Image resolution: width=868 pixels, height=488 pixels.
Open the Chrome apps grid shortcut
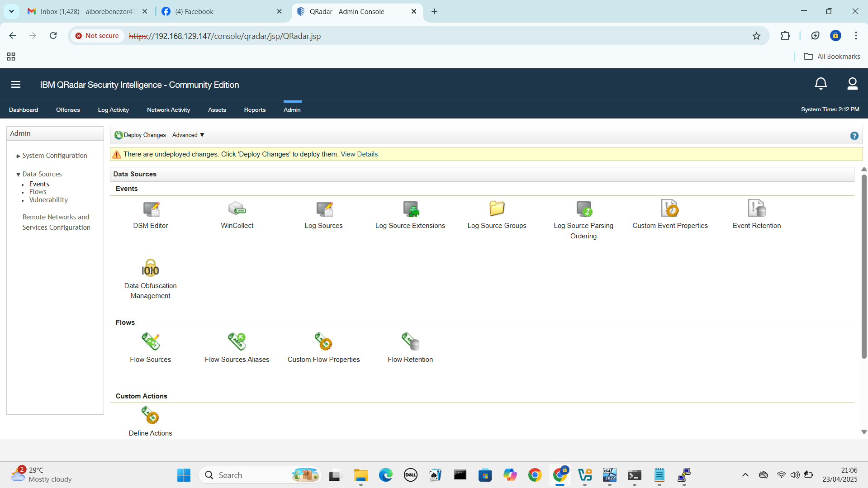pos(11,57)
